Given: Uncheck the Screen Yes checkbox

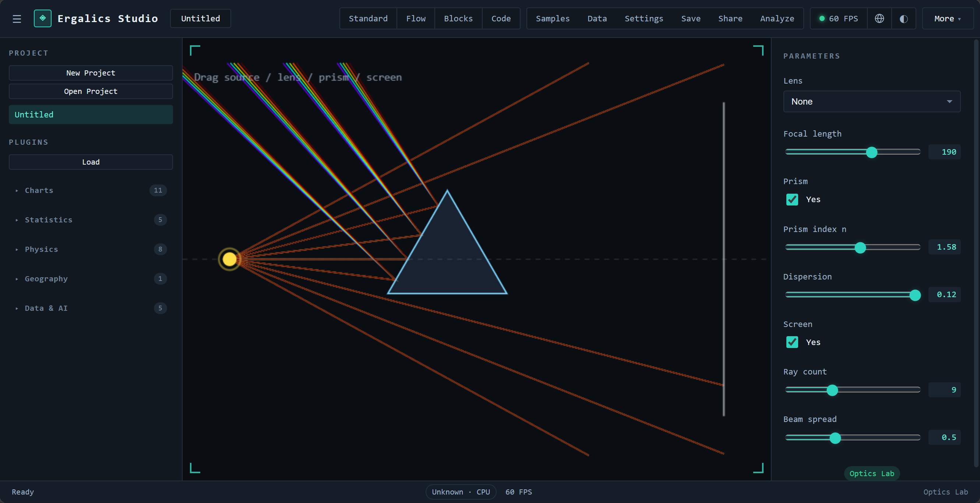Looking at the screenshot, I should (x=792, y=342).
